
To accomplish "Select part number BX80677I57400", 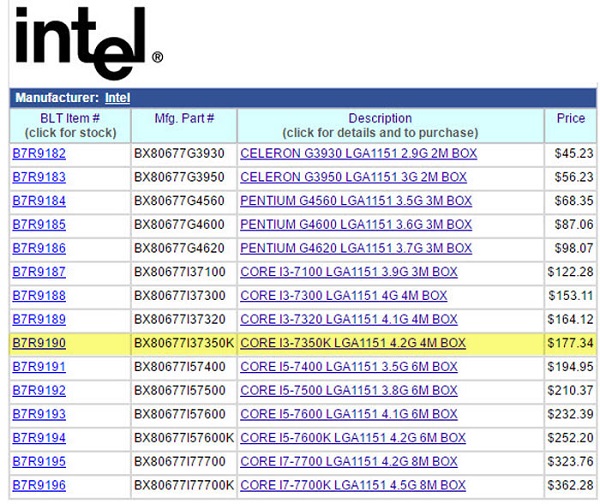I will [179, 367].
